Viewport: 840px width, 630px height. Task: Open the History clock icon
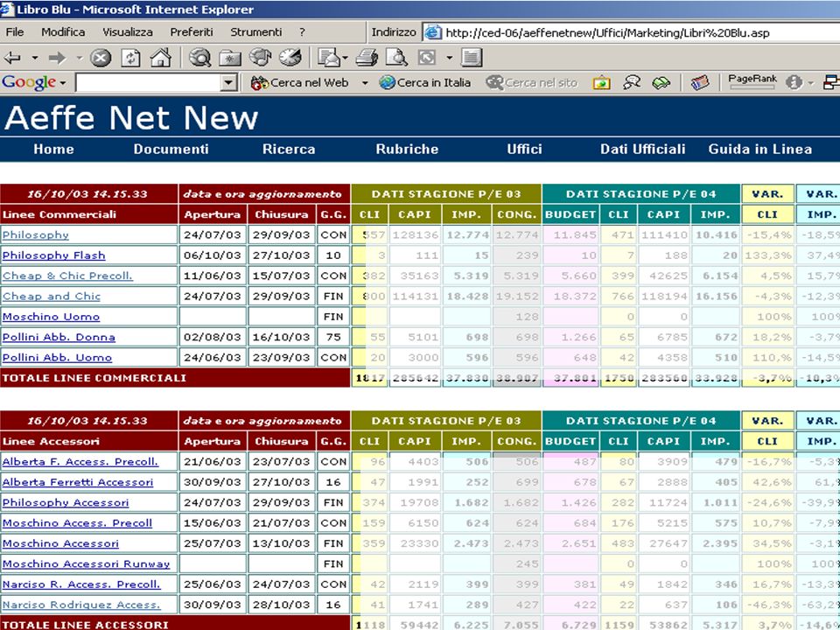(x=290, y=58)
